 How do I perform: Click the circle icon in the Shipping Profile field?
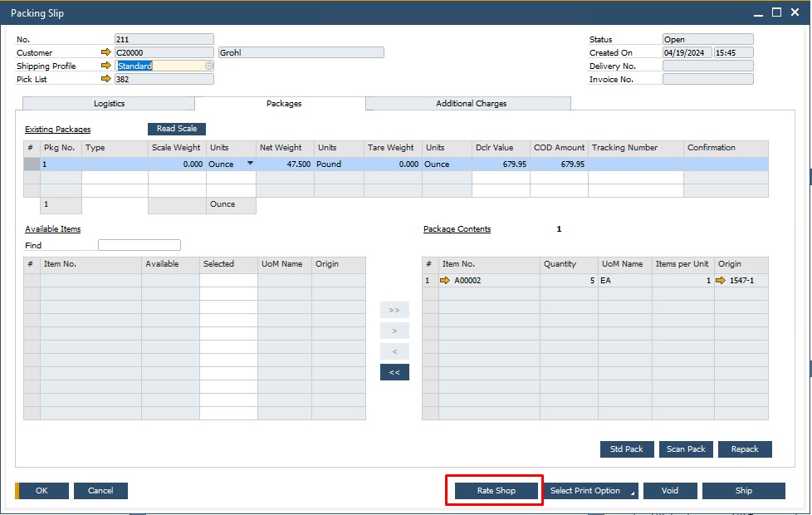pyautogui.click(x=208, y=65)
